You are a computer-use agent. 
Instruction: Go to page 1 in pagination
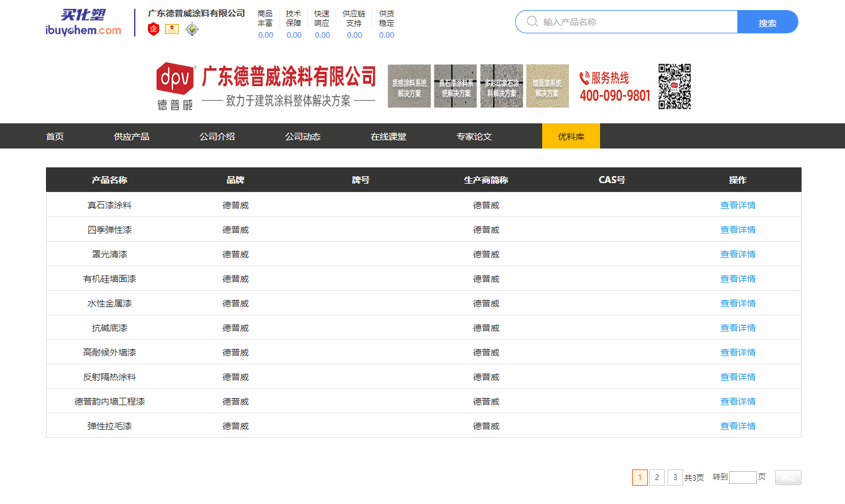pos(640,478)
